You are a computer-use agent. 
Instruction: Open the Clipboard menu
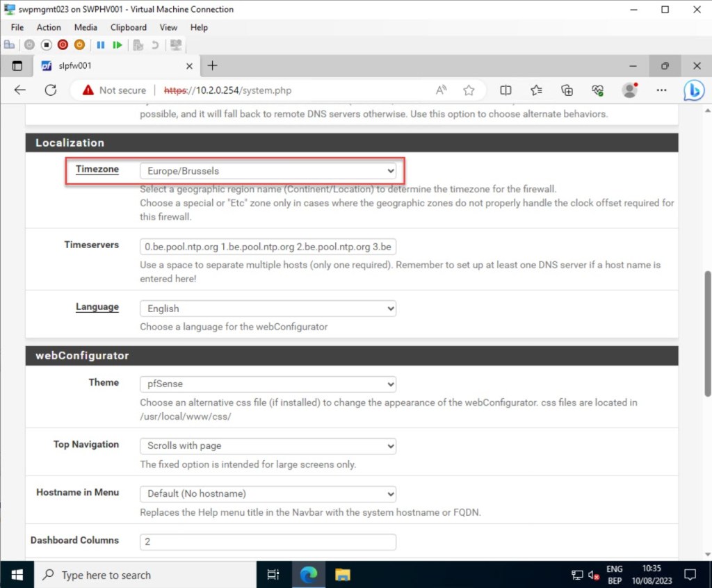(128, 27)
